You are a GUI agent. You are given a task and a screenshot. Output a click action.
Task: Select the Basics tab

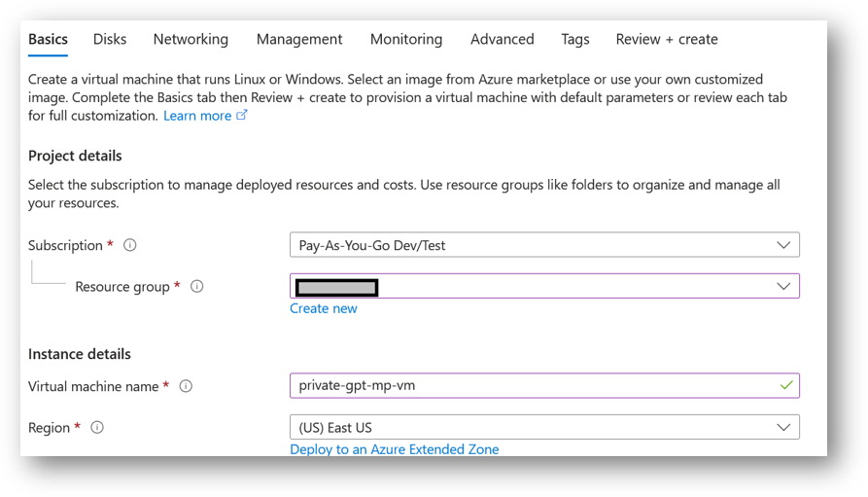(49, 39)
